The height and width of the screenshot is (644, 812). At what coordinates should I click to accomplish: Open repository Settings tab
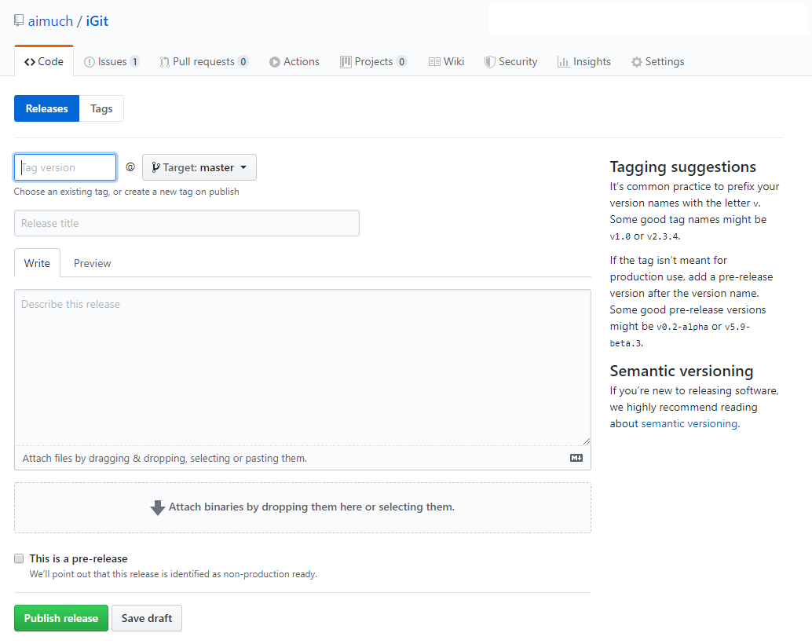(657, 62)
